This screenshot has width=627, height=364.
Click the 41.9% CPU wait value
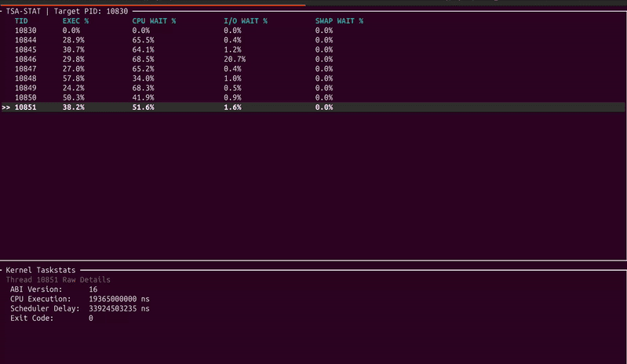coord(143,97)
